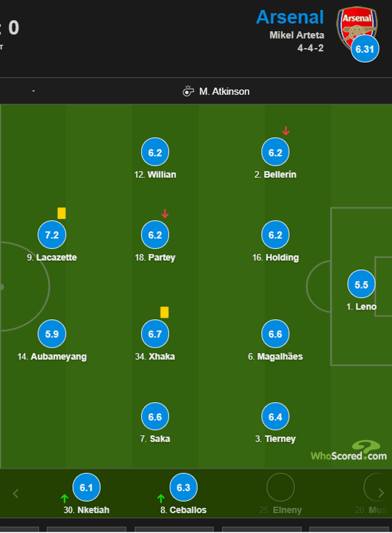This screenshot has width=392, height=533.
Task: Select substitute Ceballos 6.3 rating
Action: coord(184,487)
